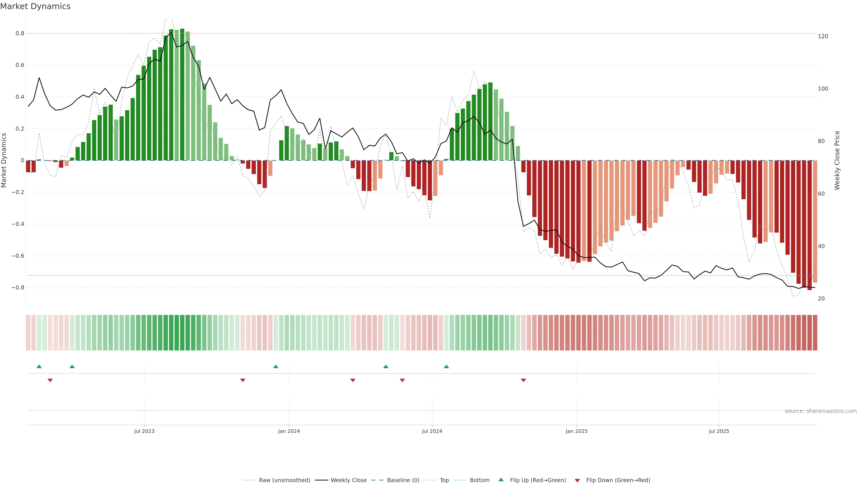
Task: Click the leftmost red flip-down triangle marker
Action: (x=50, y=380)
